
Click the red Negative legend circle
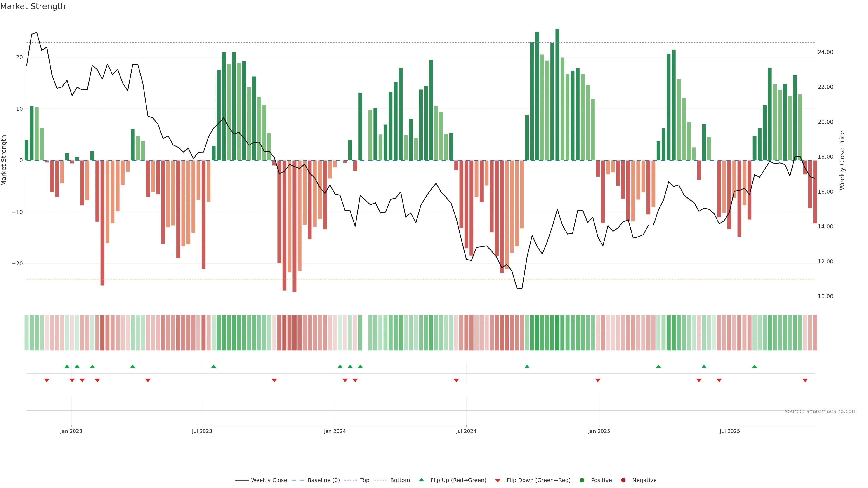pos(623,480)
